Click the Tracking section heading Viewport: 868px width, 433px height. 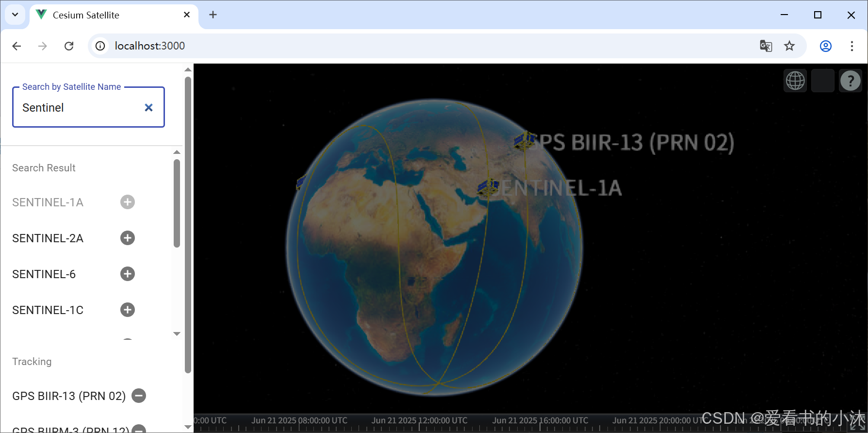click(32, 362)
